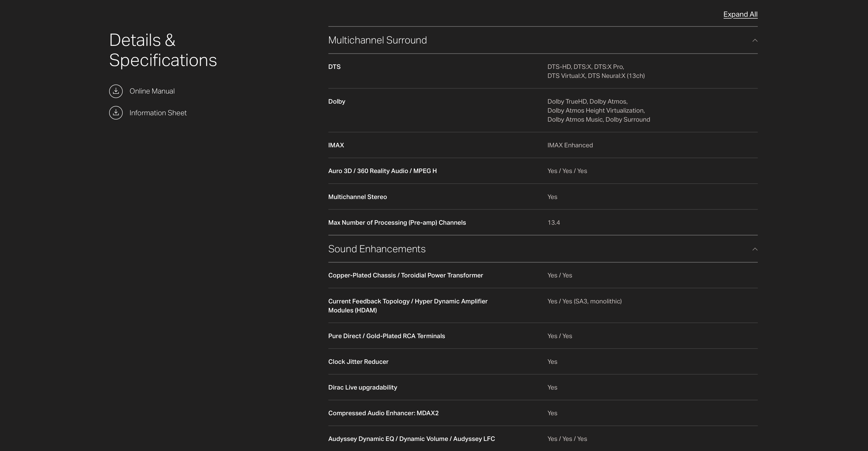Screen dimensions: 868x451
Task: Click Auro 3D / 360 Reality Audio label
Action: (382, 171)
